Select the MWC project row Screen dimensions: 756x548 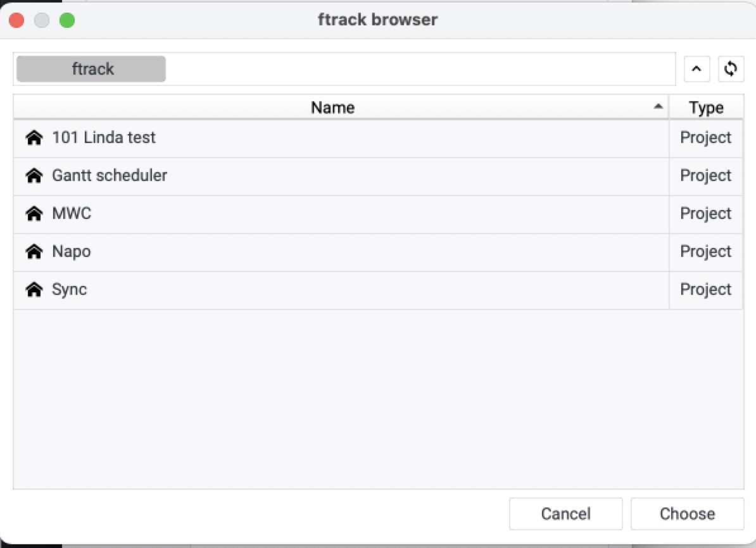point(253,213)
